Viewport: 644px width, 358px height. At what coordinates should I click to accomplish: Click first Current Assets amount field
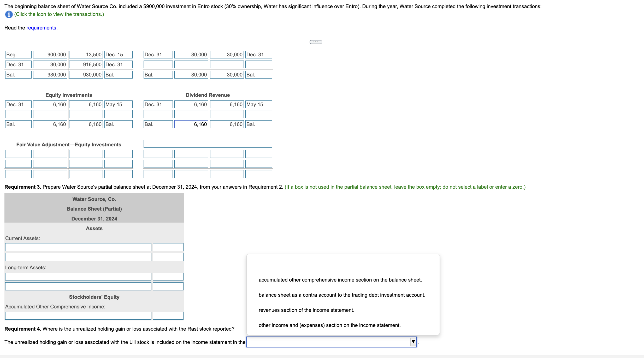(168, 247)
